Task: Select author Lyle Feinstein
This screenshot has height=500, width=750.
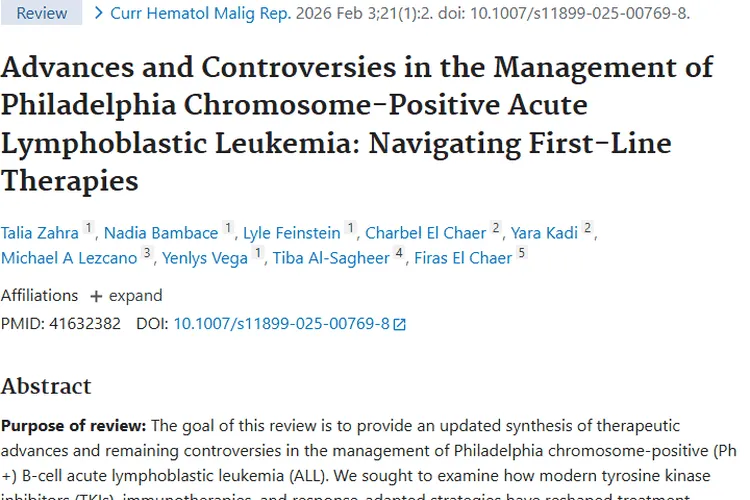Action: tap(292, 233)
